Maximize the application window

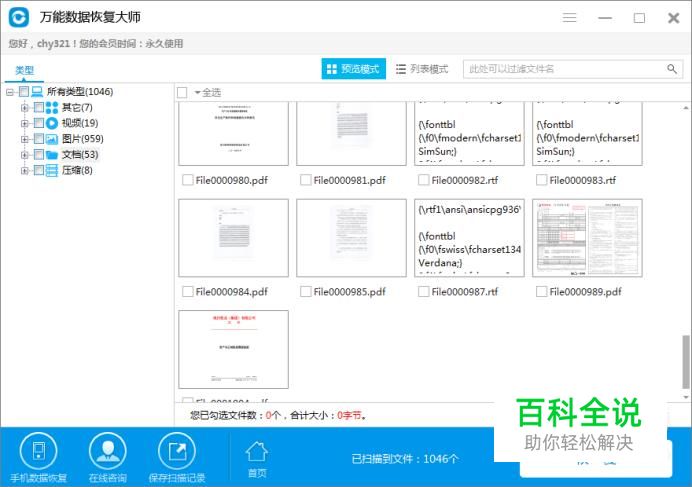point(639,18)
